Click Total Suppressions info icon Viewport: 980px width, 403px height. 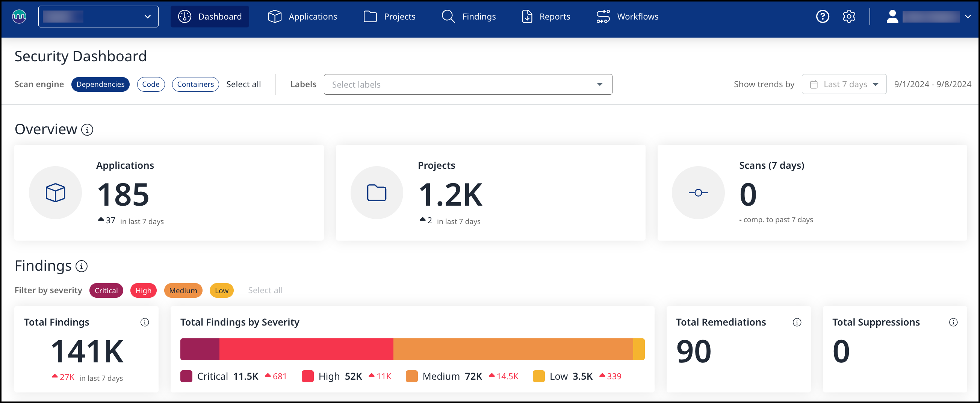point(953,322)
